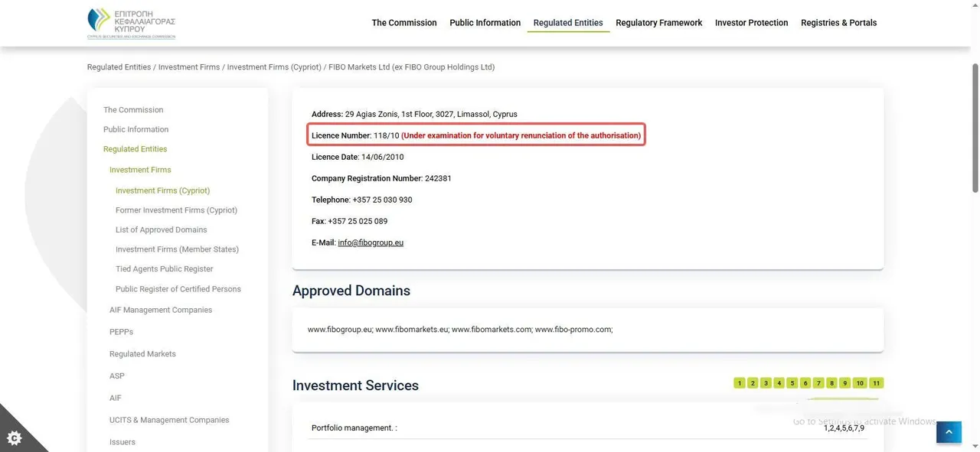Screen dimensions: 980x452
Task: Click Portfolio management row label
Action: 354,428
